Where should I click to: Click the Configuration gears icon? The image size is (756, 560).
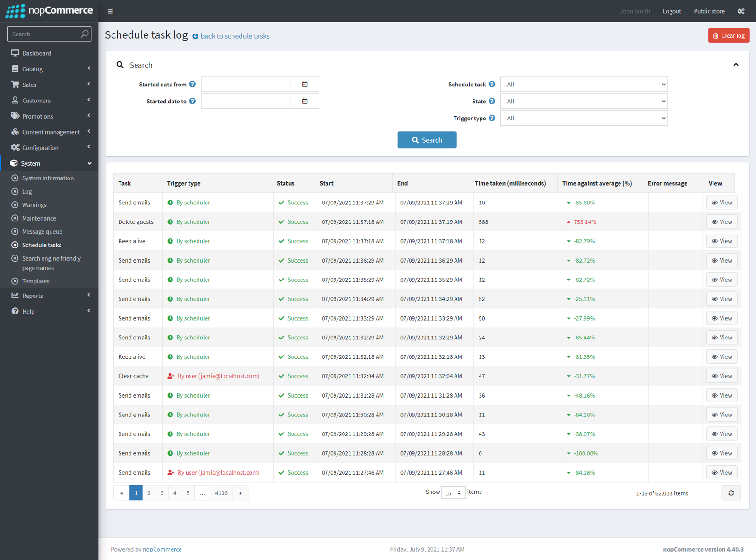pyautogui.click(x=15, y=148)
